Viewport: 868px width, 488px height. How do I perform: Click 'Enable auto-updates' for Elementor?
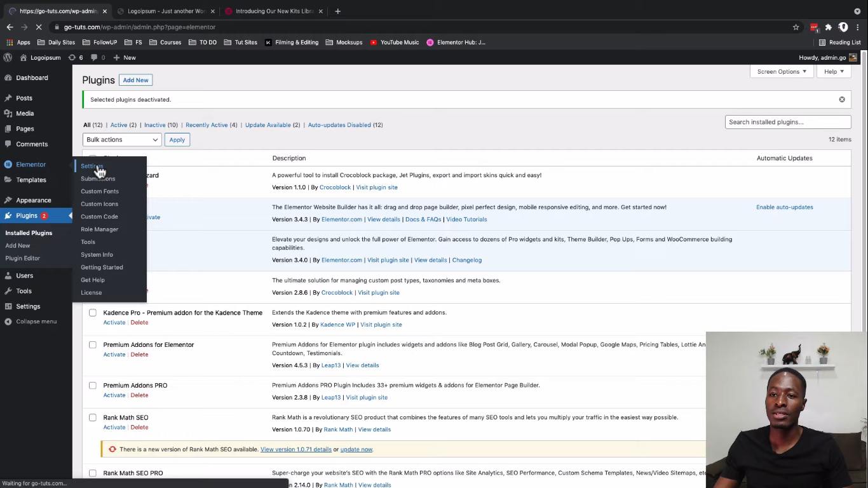(x=785, y=207)
